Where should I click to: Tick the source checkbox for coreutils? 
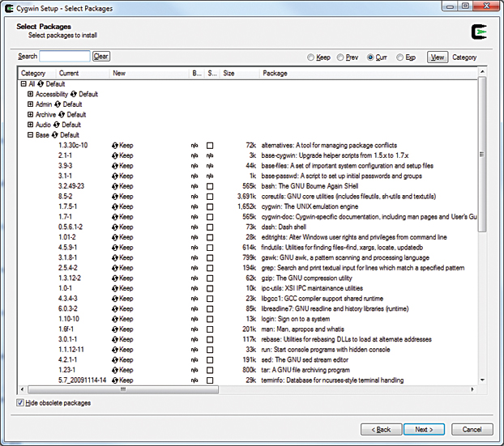210,197
